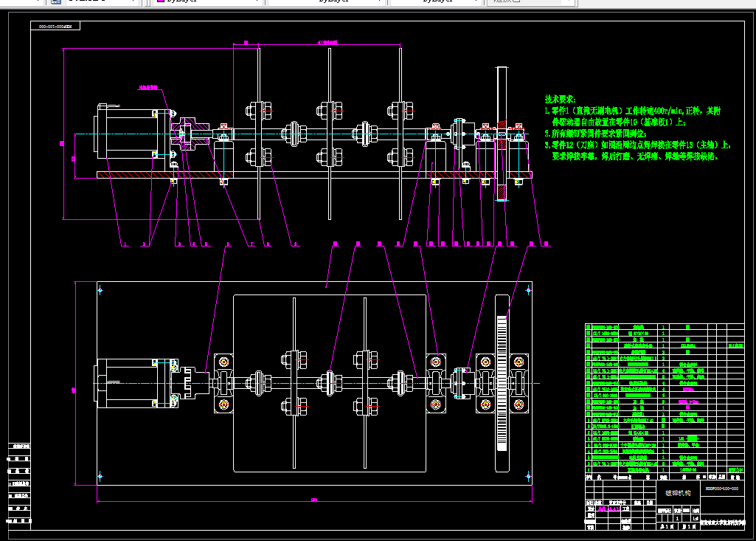Click the 技术要求 heading text
Viewport: 756px width, 541px height.
(561, 100)
